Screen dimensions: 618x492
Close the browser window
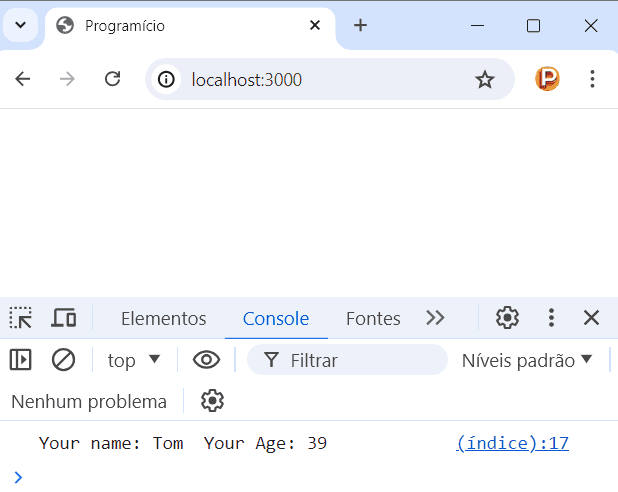click(x=591, y=26)
